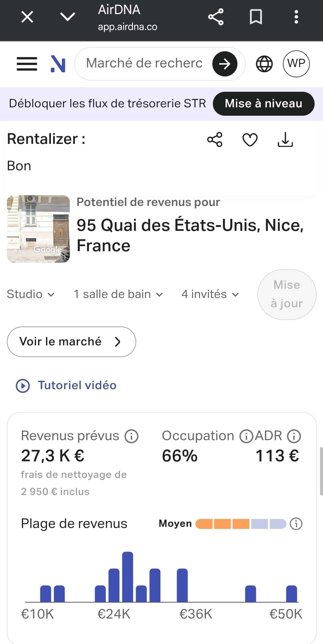This screenshot has height=644, width=323.
Task: Click the AirDNA logo icon
Action: pyautogui.click(x=58, y=64)
